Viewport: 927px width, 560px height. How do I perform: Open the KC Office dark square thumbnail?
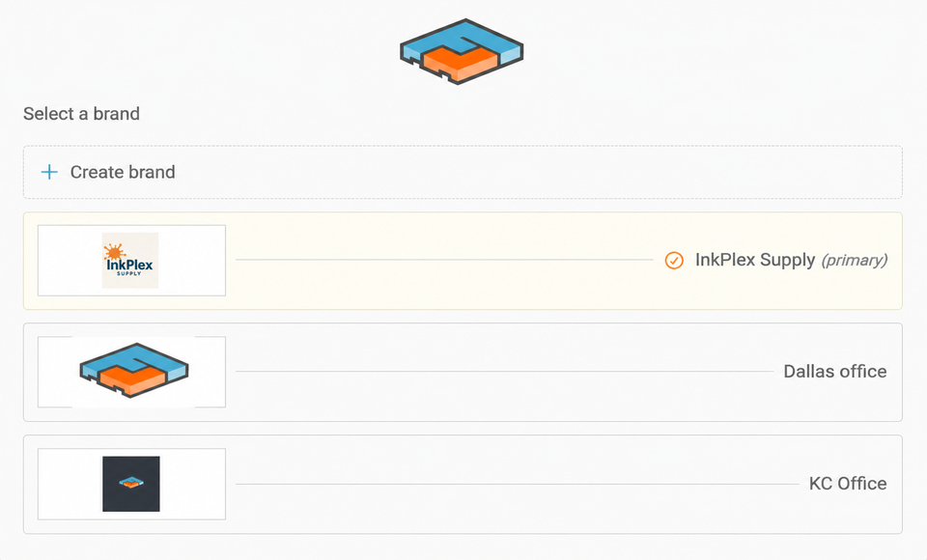[131, 484]
